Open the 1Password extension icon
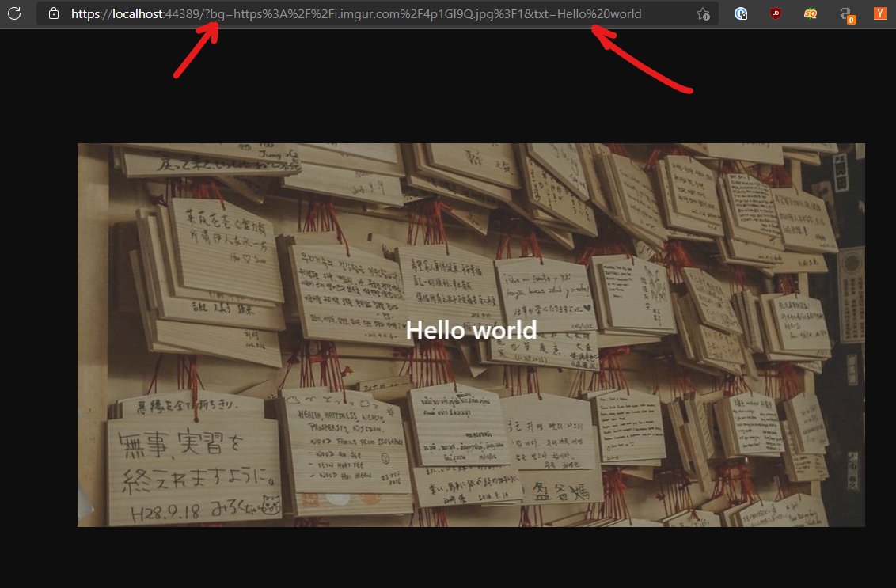896x588 pixels. tap(741, 13)
